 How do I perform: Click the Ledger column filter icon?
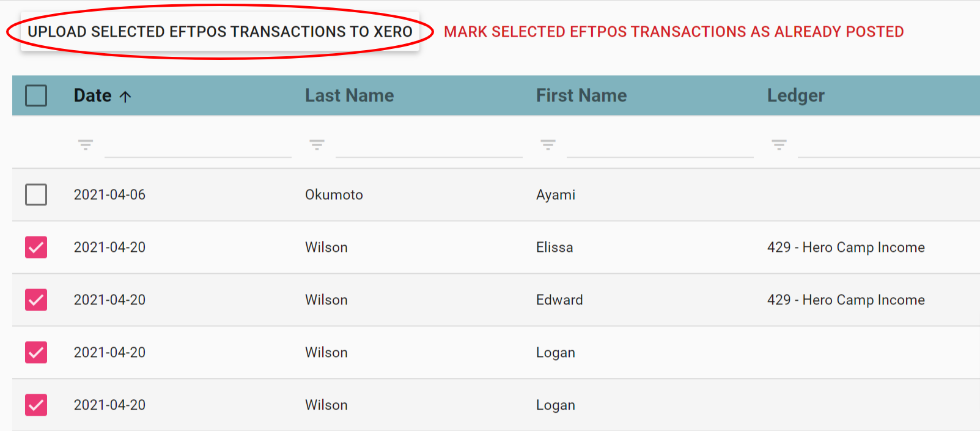point(779,145)
